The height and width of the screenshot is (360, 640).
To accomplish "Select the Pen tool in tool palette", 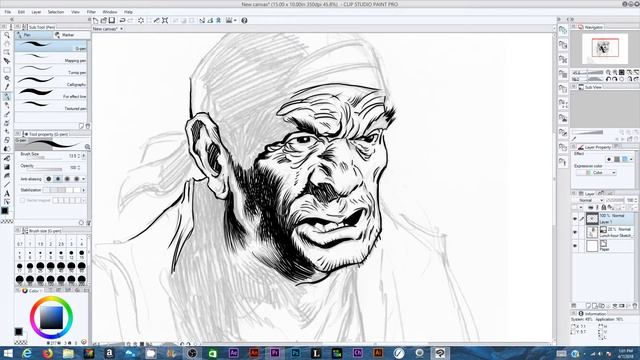I will (x=7, y=96).
